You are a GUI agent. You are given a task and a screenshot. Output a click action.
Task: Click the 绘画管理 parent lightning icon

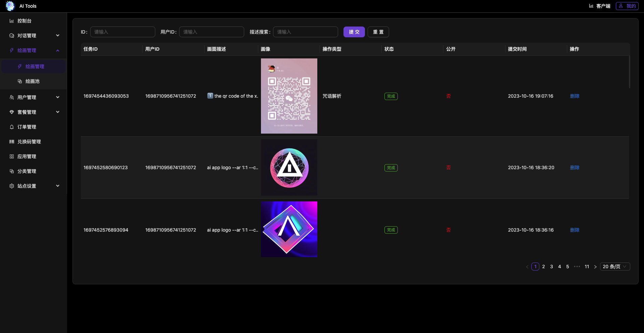pyautogui.click(x=12, y=50)
